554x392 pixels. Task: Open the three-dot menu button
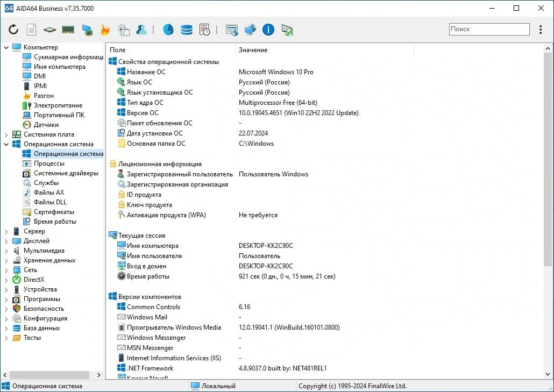tap(540, 30)
